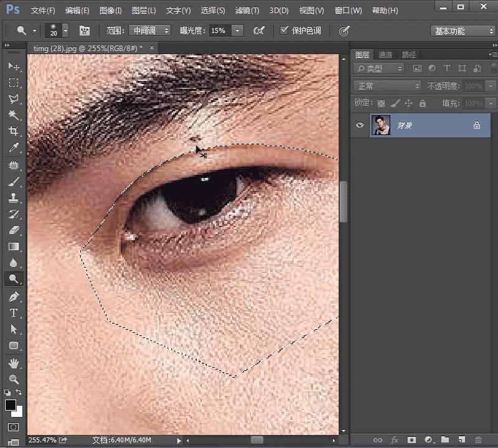Select the Magic Wand tool
Viewport: 498px width, 448px height.
pos(13,115)
